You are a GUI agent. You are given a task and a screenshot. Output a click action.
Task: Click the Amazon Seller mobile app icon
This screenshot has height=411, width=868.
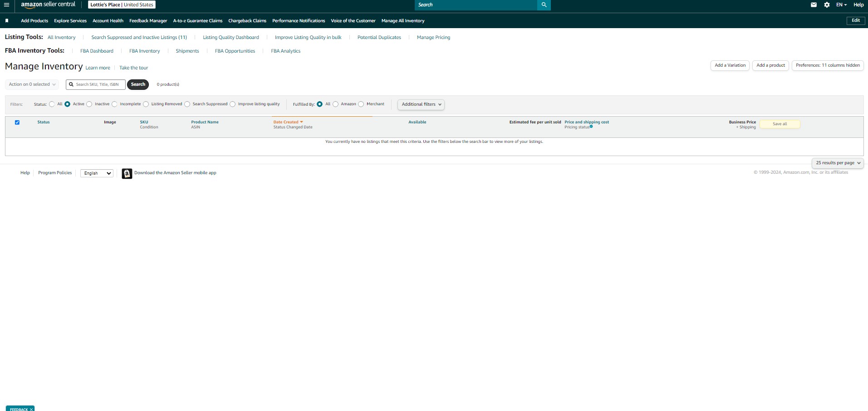pyautogui.click(x=127, y=173)
